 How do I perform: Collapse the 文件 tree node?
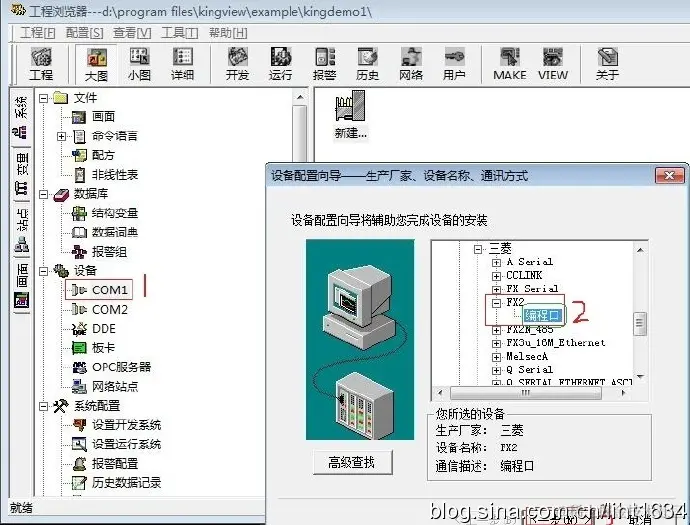click(43, 98)
